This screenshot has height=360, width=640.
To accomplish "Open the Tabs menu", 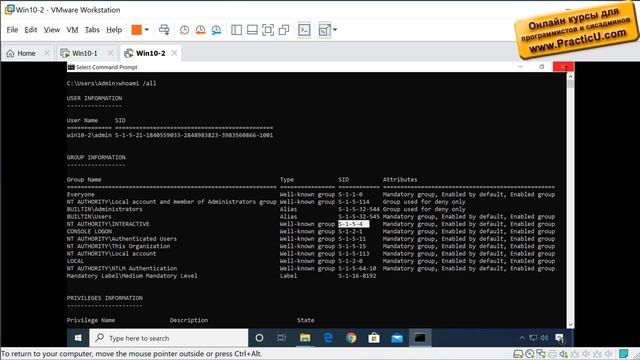I will point(92,30).
